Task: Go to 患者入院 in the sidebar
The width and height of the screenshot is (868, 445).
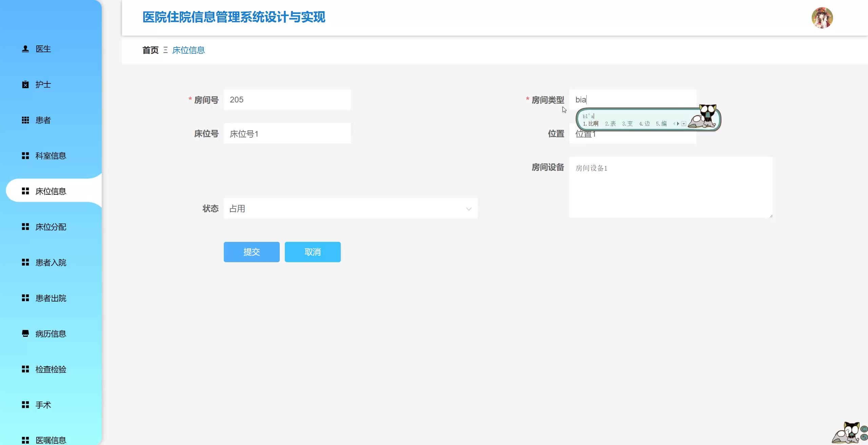Action: (x=51, y=263)
